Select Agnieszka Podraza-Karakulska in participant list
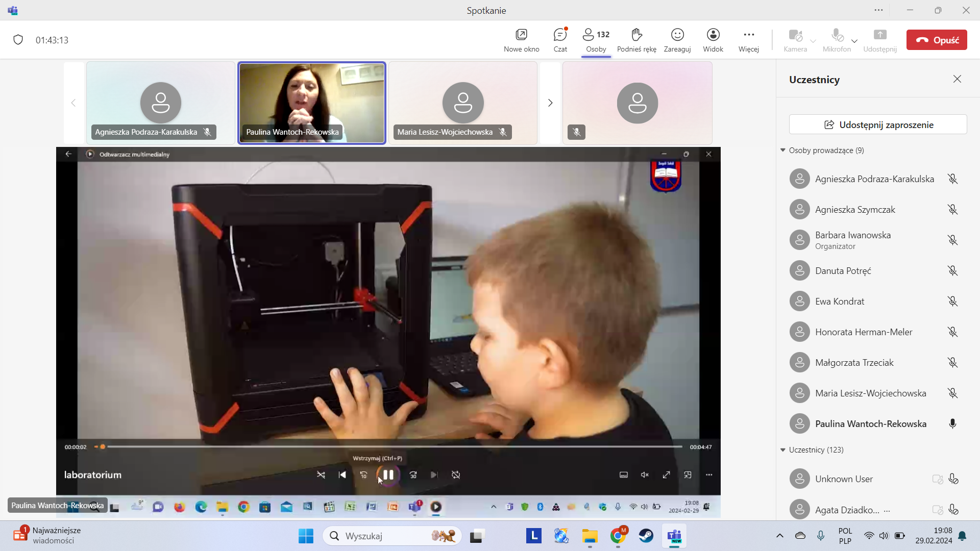The height and width of the screenshot is (551, 980). point(874,179)
